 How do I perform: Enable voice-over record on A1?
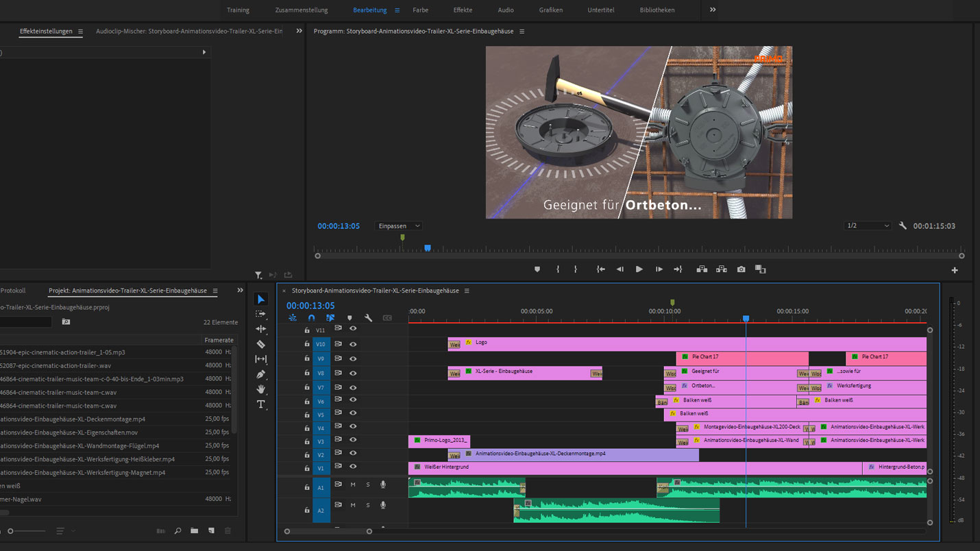pos(383,485)
